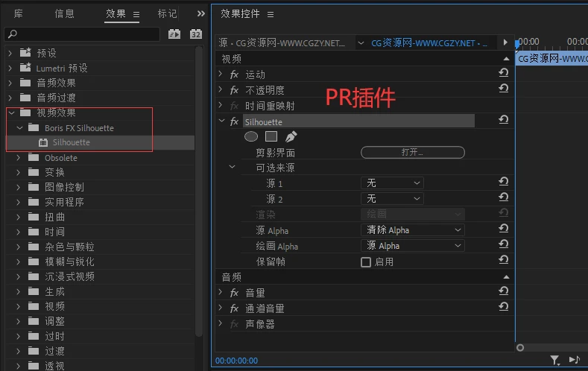Viewport: 588px width, 371px height.
Task: Select the rectangle mask tool under Silhouette
Action: [x=271, y=136]
